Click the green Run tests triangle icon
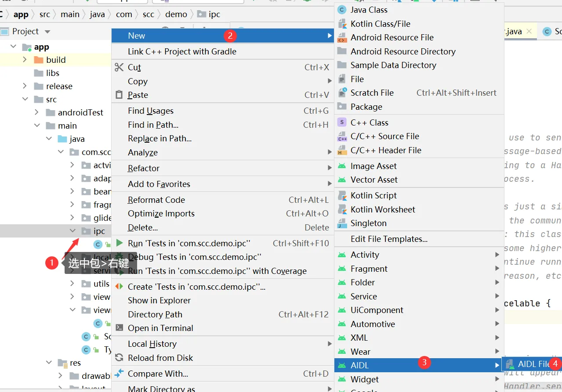The width and height of the screenshot is (562, 392). tap(119, 243)
